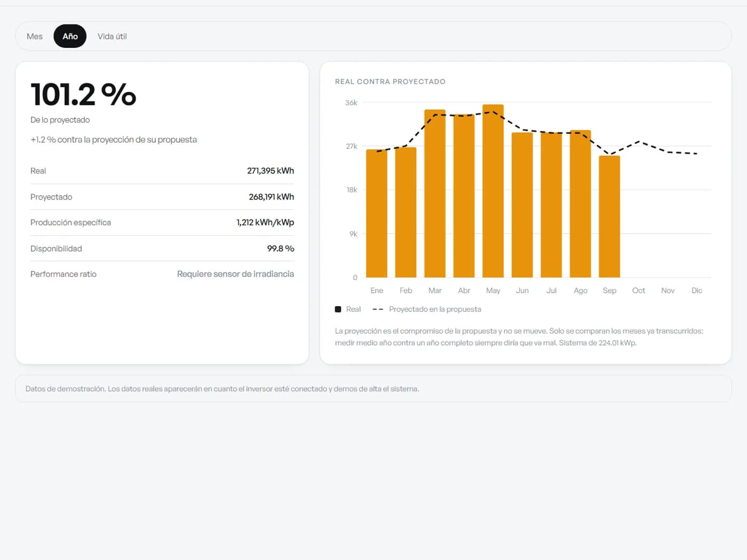Viewport: 747px width, 560px height.
Task: Click the 99.8 % Disponibilidad value
Action: (281, 249)
